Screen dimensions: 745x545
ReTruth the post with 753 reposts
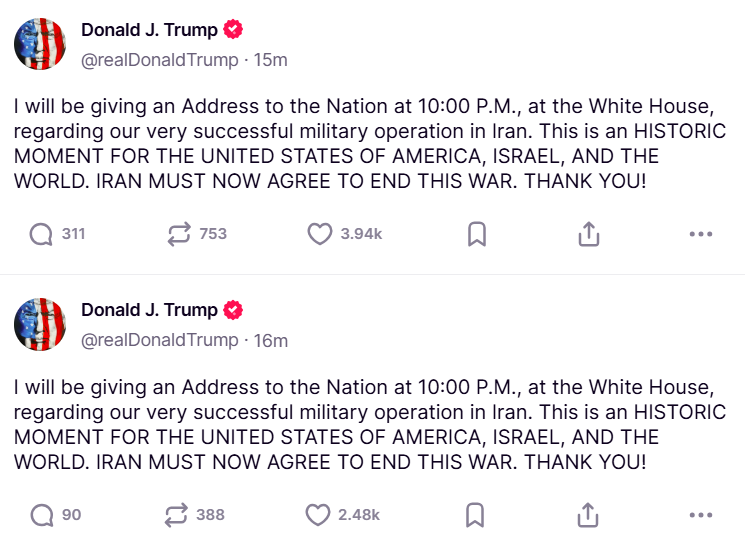point(181,234)
